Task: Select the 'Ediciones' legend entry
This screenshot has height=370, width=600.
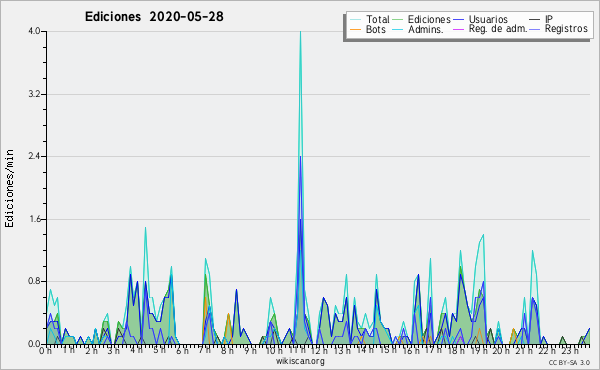Action: [x=429, y=19]
